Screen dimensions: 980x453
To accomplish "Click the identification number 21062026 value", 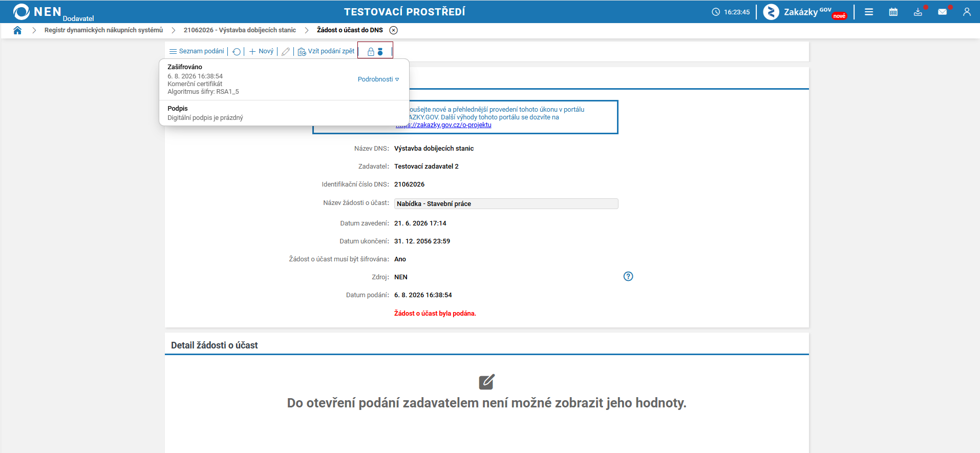I will 410,184.
